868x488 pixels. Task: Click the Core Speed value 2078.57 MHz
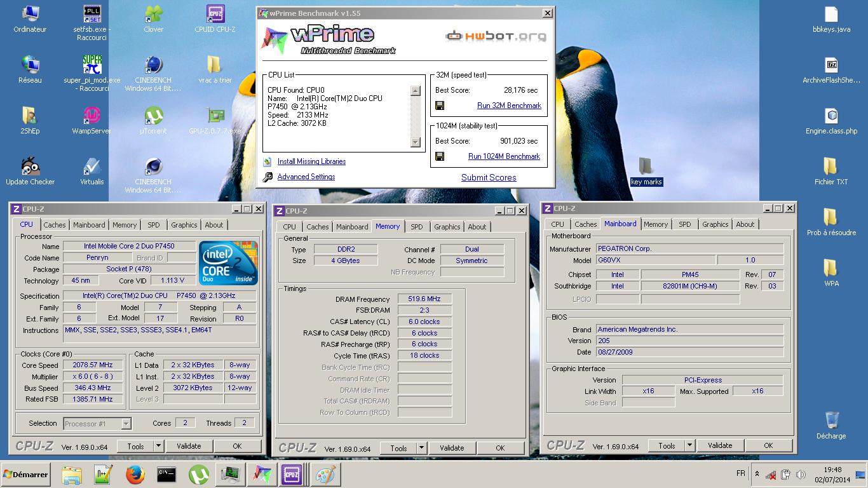tap(93, 365)
